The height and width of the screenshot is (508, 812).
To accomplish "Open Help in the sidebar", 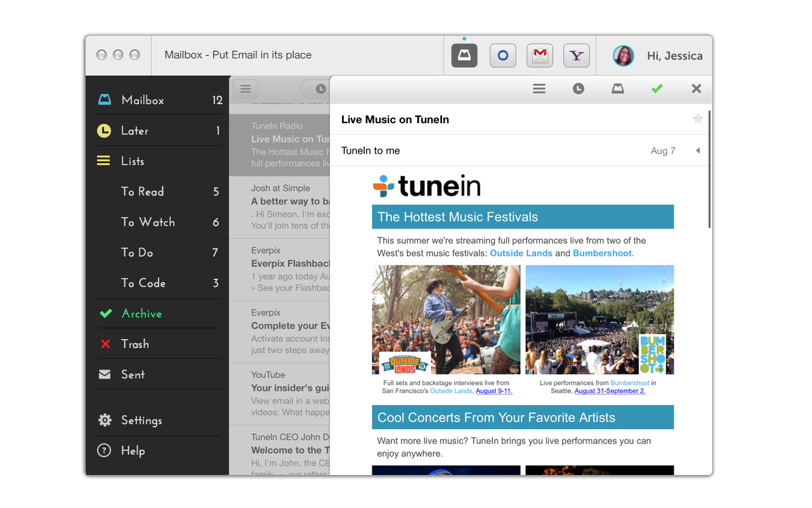I will pos(159,451).
